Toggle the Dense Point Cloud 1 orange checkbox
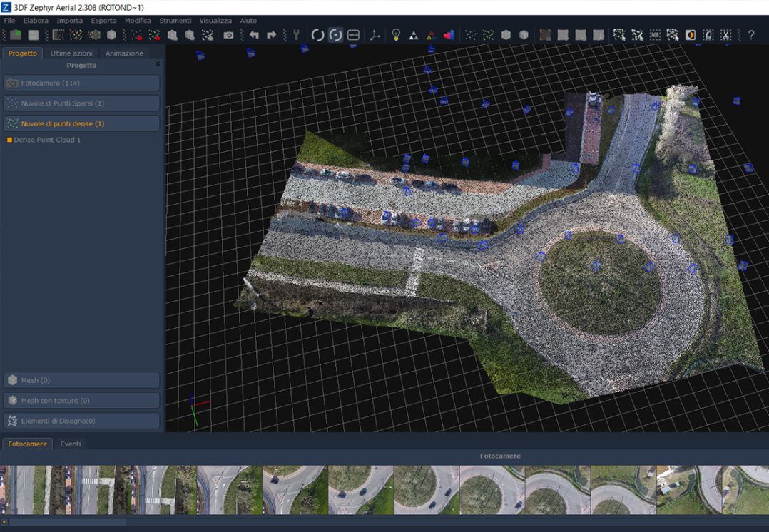 coord(9,140)
